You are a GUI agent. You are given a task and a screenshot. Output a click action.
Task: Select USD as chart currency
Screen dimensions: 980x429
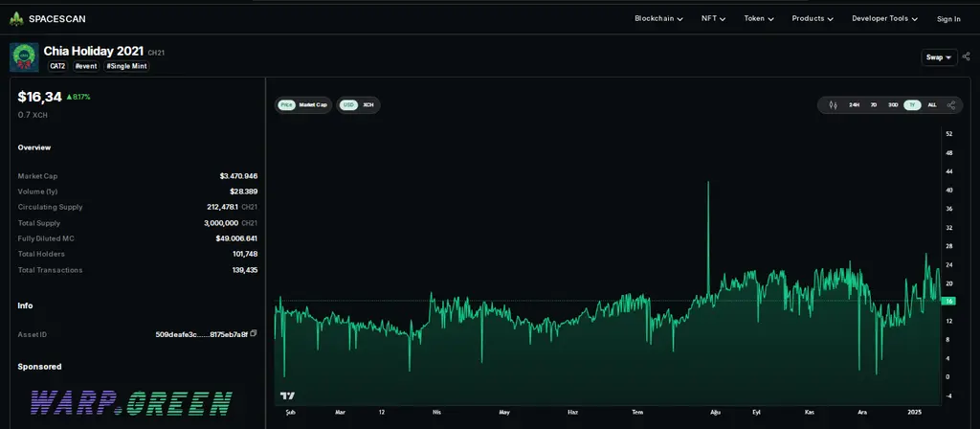click(348, 105)
